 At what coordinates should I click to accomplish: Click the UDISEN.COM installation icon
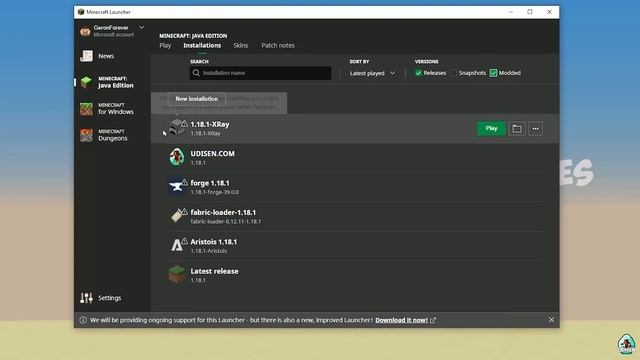(177, 157)
